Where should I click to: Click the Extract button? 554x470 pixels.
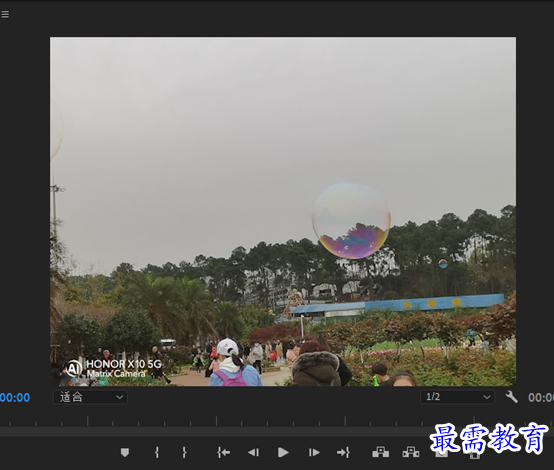click(x=411, y=452)
